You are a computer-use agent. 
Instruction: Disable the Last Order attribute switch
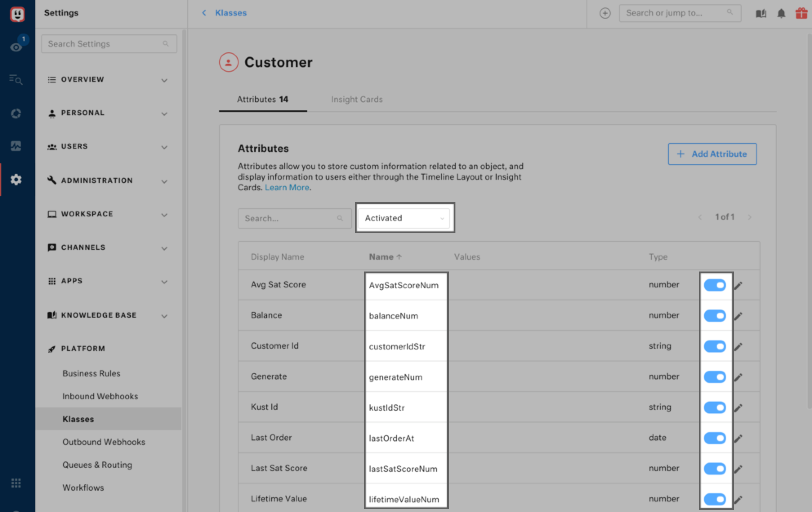tap(715, 438)
